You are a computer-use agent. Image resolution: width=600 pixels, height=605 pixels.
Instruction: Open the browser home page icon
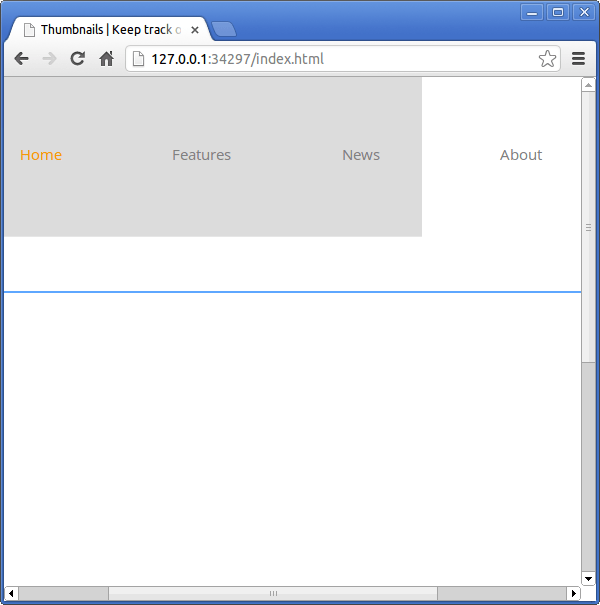[x=106, y=58]
